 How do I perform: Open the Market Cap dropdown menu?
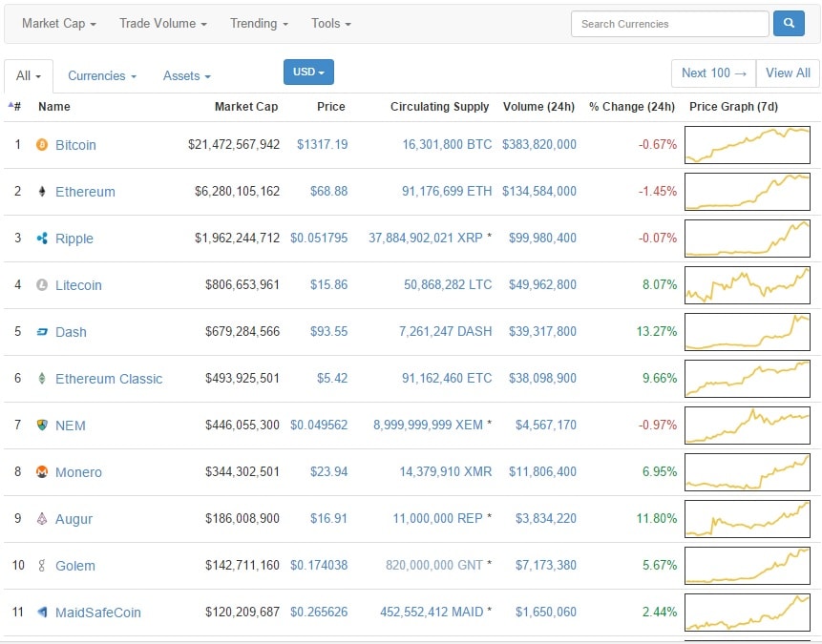click(x=58, y=23)
